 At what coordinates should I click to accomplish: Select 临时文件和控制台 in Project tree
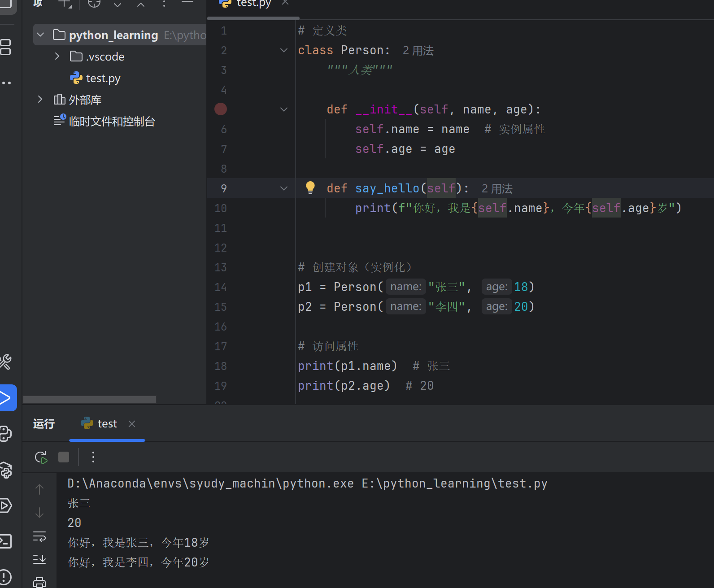pos(104,121)
